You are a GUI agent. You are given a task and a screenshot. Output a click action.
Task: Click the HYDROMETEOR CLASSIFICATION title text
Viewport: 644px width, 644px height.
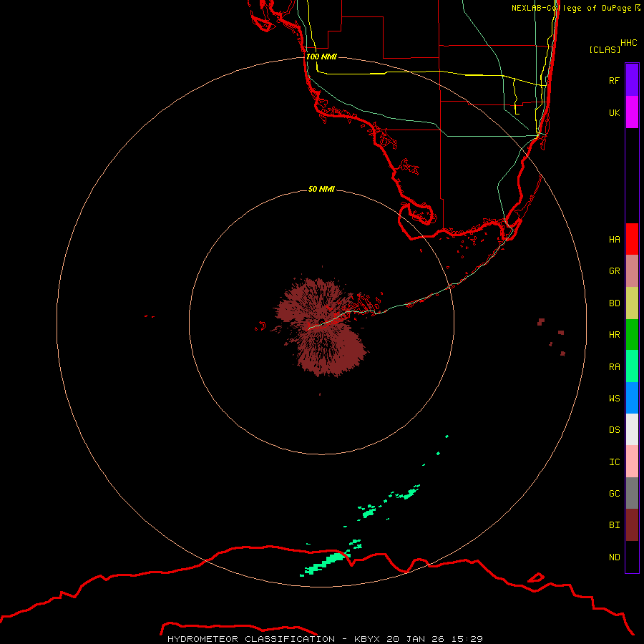pyautogui.click(x=251, y=639)
